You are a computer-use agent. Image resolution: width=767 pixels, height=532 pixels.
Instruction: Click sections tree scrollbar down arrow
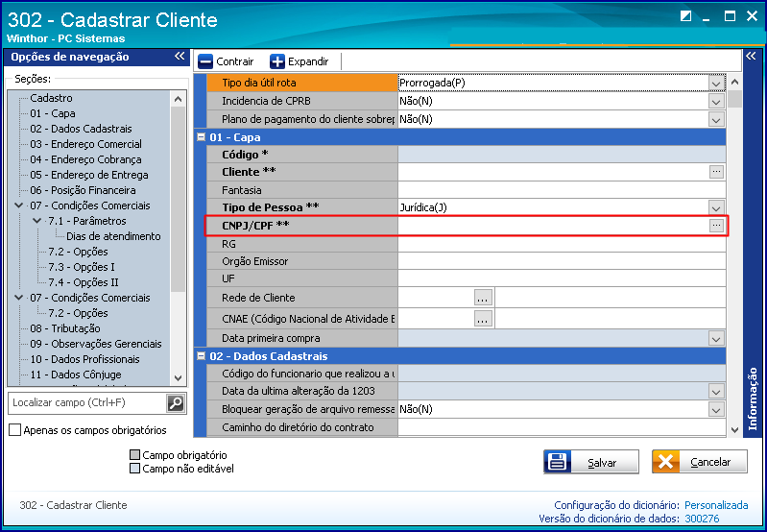(x=178, y=378)
